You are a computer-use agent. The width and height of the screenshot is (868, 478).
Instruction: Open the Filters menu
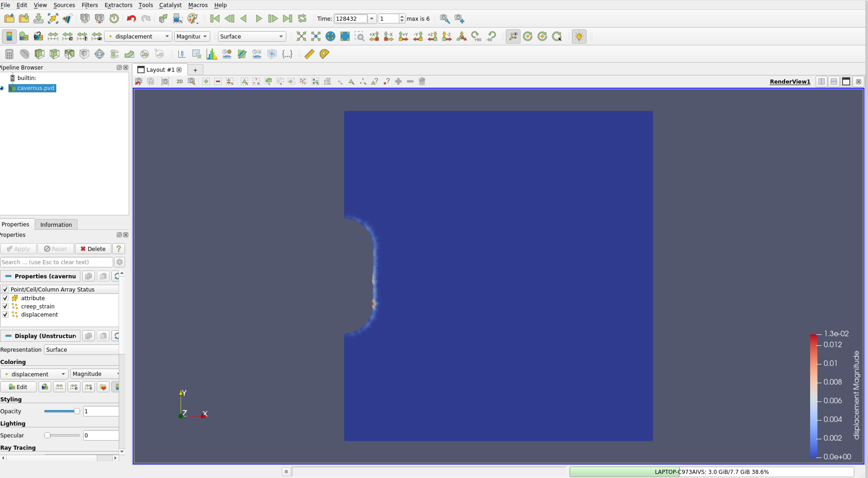[x=90, y=5]
